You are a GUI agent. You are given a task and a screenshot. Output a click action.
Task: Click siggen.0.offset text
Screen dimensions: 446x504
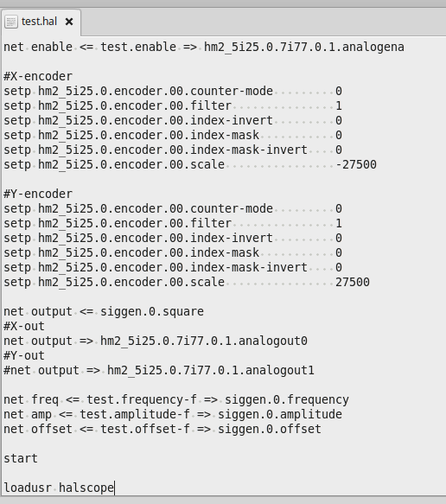[x=270, y=430]
